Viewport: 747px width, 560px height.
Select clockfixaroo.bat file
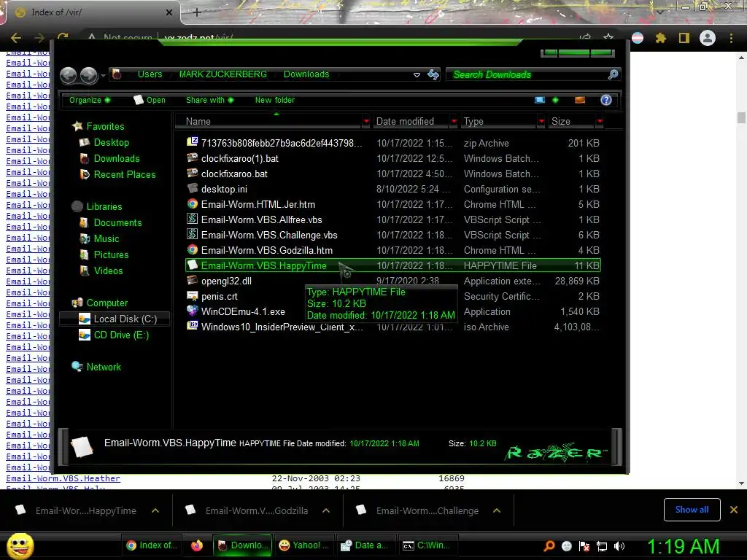[234, 174]
